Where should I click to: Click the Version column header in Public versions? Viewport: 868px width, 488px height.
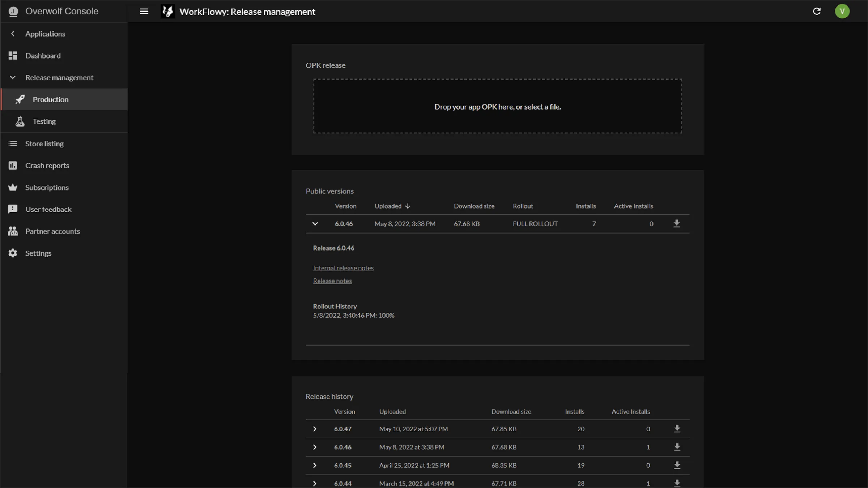tap(345, 206)
